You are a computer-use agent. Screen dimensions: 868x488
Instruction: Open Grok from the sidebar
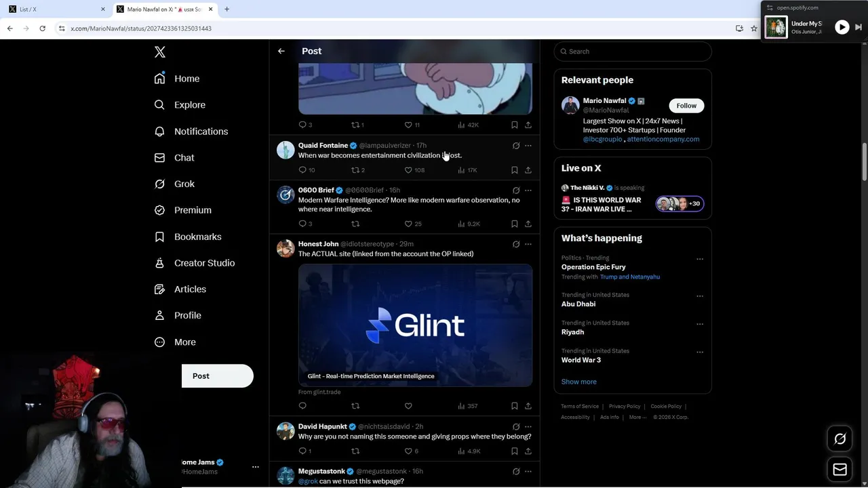(174, 184)
